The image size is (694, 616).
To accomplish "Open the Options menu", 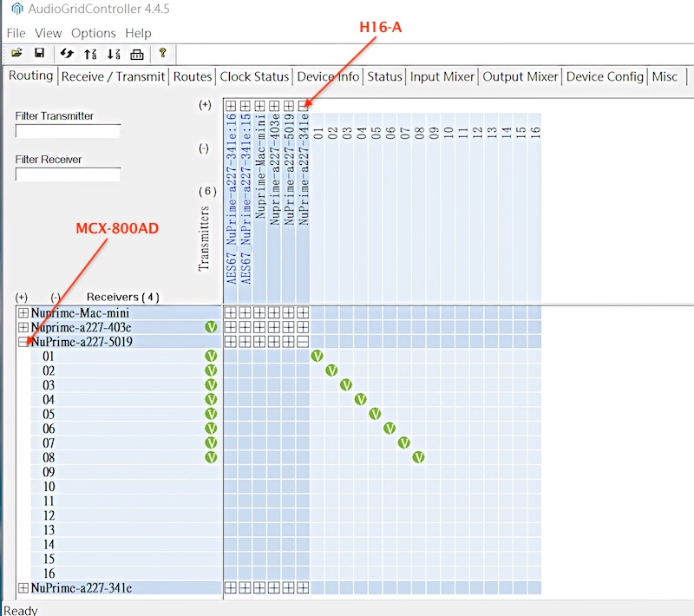I will point(93,33).
